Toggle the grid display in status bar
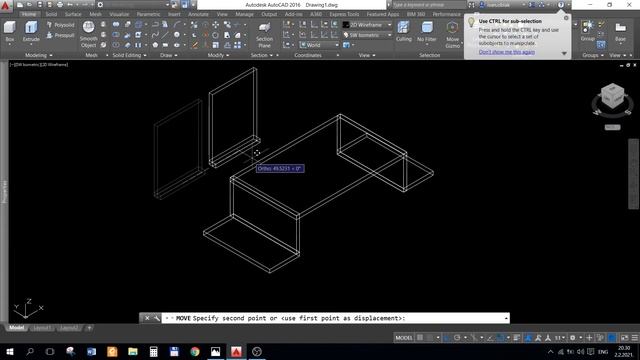This screenshot has width=640, height=360. click(x=420, y=338)
